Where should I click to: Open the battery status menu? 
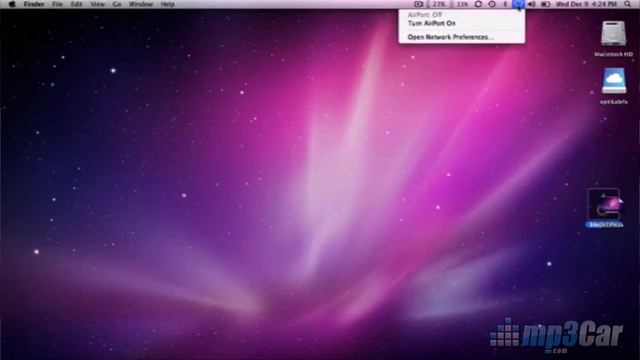(x=545, y=4)
